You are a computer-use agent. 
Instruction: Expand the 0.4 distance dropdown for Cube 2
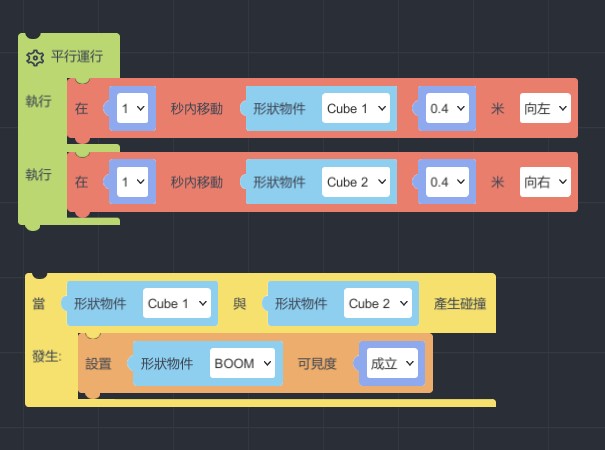pos(446,182)
